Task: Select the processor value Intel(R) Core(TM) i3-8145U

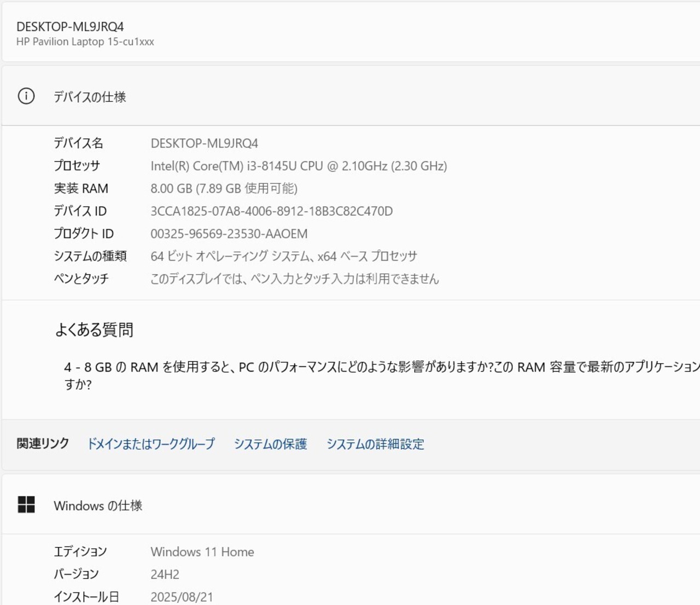Action: tap(299, 166)
